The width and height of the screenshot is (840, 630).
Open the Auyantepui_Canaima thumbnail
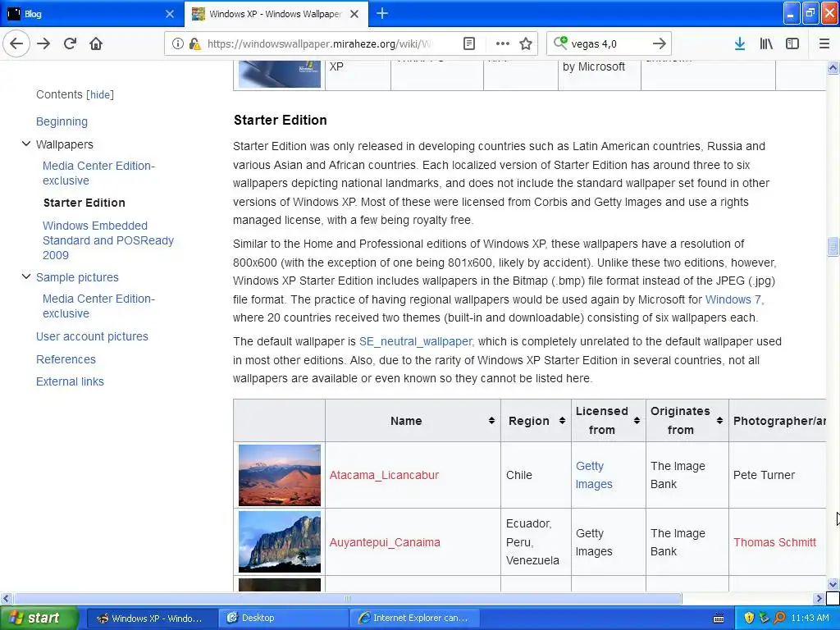pyautogui.click(x=280, y=541)
